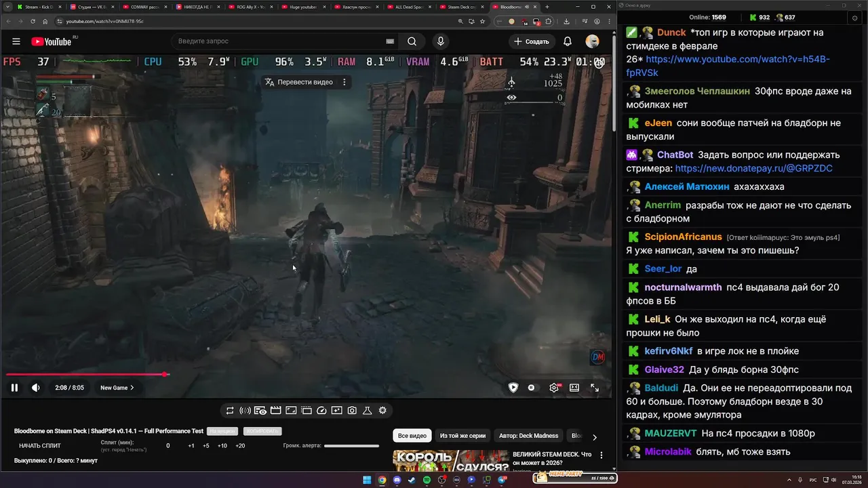The width and height of the screenshot is (868, 488).
Task: Click the flask filters icon below player
Action: [368, 410]
